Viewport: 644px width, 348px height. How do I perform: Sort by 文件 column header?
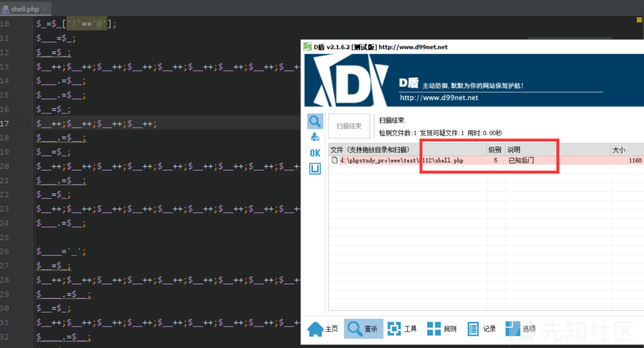pyautogui.click(x=407, y=150)
